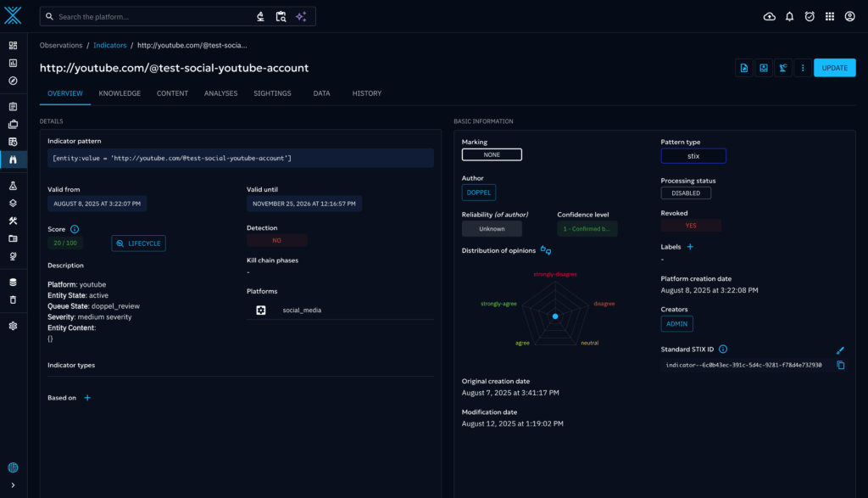Screen dimensions: 868x498
Task: Copy the Standard STIX ID value
Action: pyautogui.click(x=841, y=365)
